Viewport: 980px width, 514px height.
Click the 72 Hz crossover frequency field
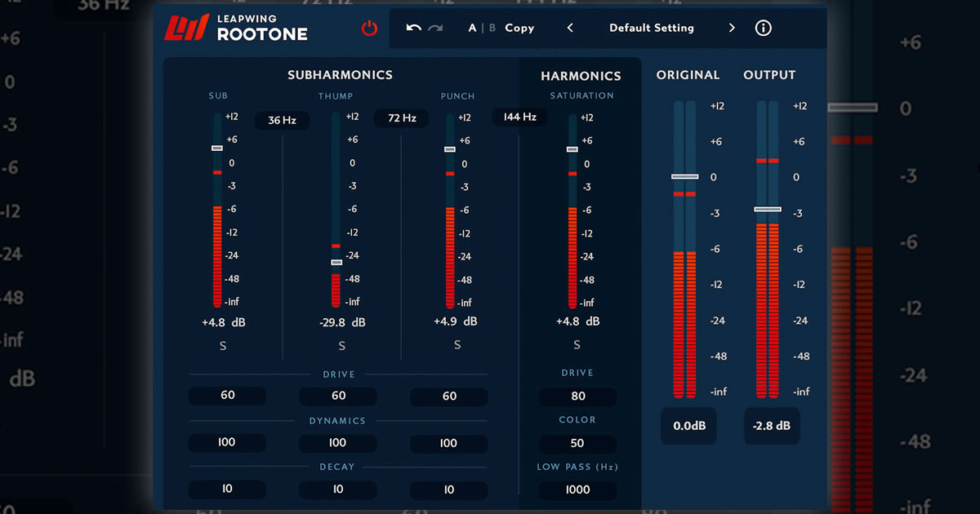402,118
